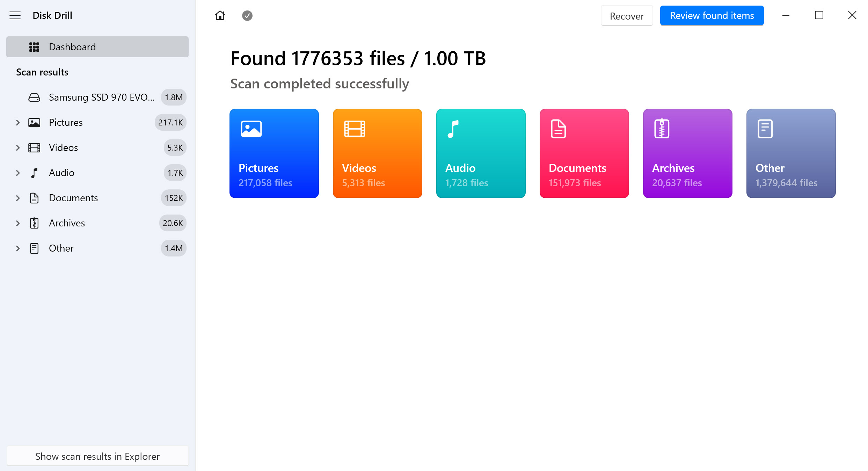868x471 pixels.
Task: Toggle the hamburger menu open
Action: (15, 16)
